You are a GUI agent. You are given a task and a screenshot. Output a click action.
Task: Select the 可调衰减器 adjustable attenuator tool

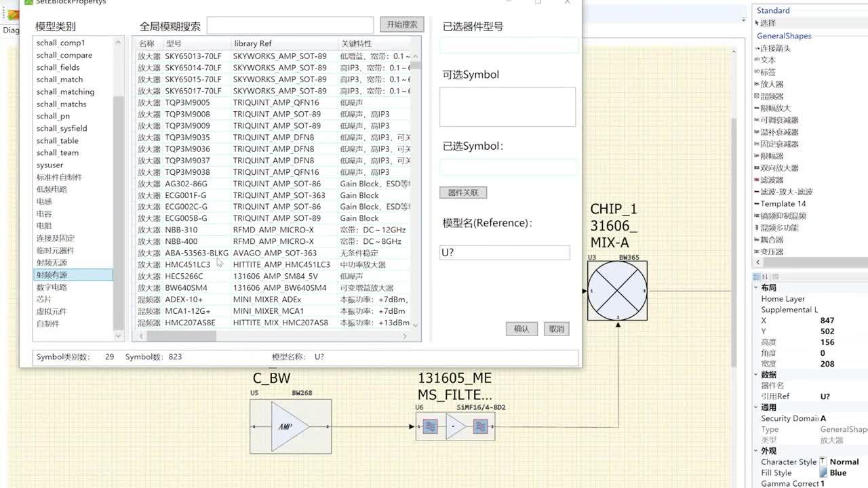click(x=778, y=120)
